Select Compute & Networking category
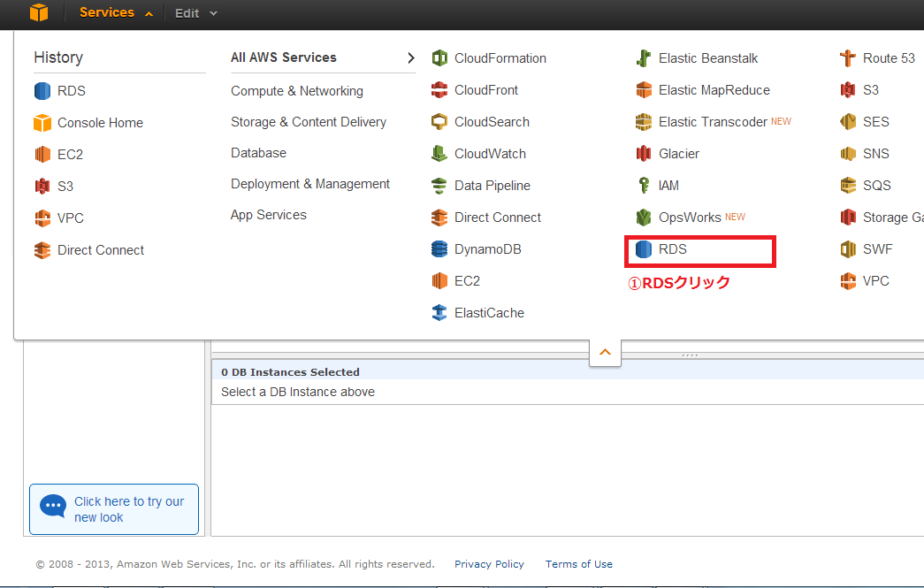The width and height of the screenshot is (924, 588). (x=297, y=91)
